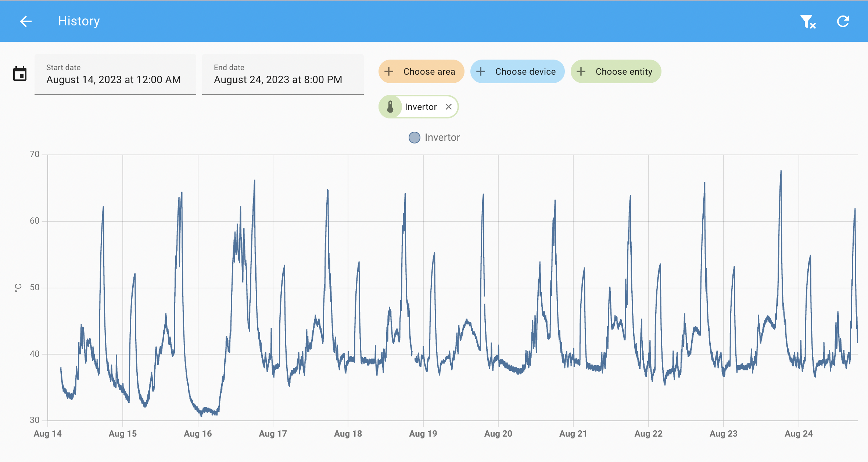Select the Invertor entity chip label

point(421,107)
